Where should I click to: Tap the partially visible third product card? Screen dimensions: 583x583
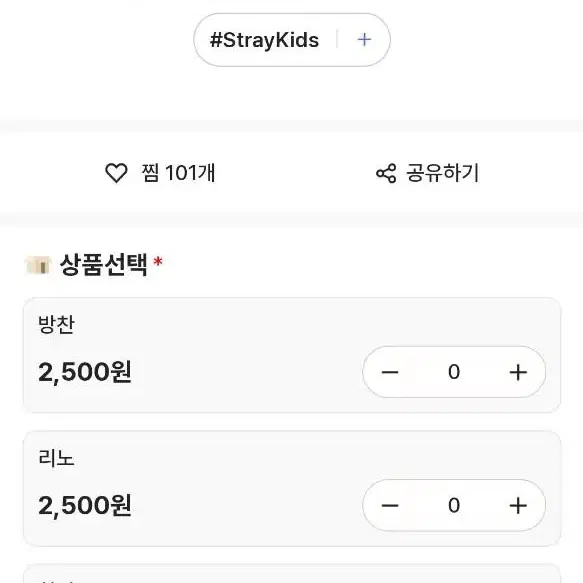(x=292, y=574)
